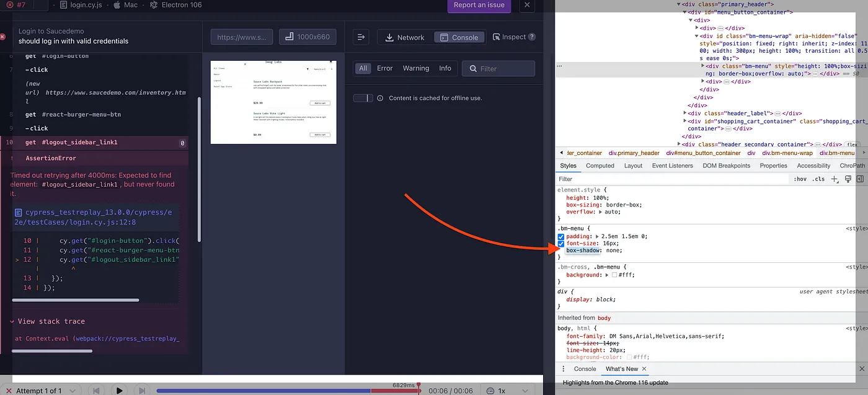Screen dimensions: 868x395
Task: Select the Info log filter
Action: coord(445,68)
